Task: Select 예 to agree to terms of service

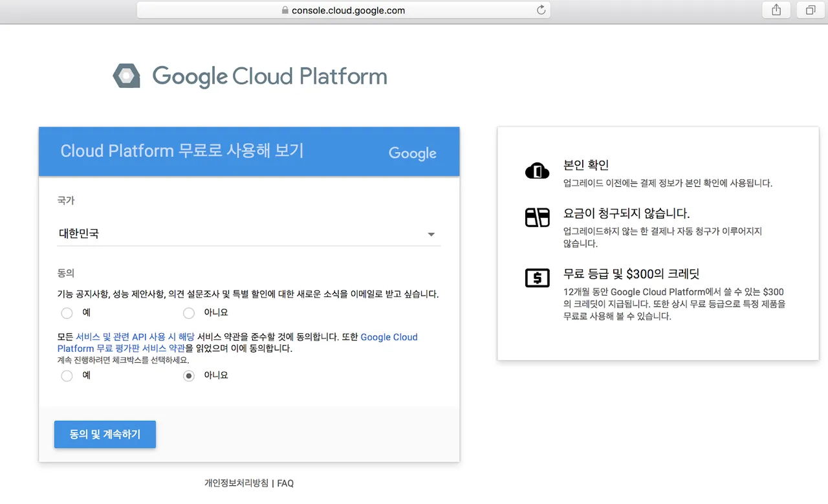Action: coord(67,376)
